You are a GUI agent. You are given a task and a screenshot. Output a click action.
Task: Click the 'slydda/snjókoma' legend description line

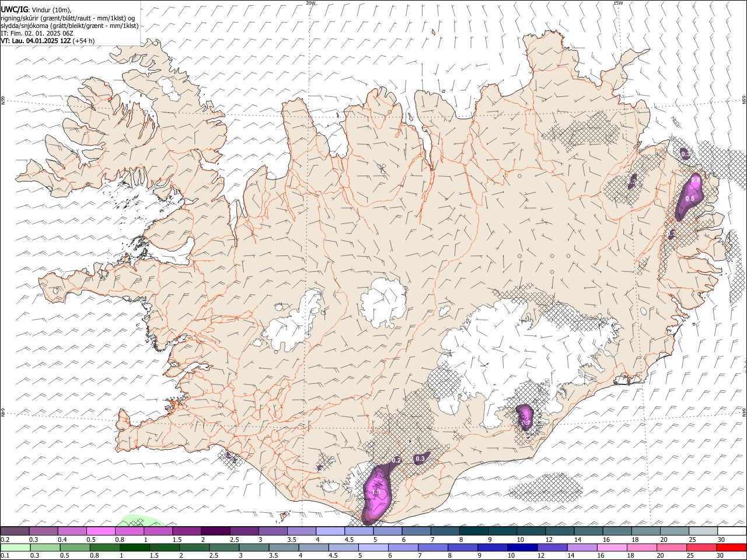69,26
